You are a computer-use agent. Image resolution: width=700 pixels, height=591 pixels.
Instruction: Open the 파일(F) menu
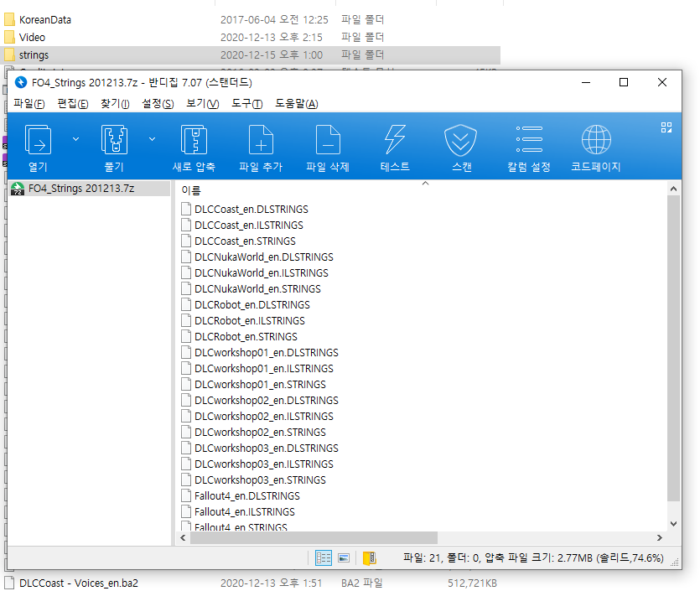point(29,104)
